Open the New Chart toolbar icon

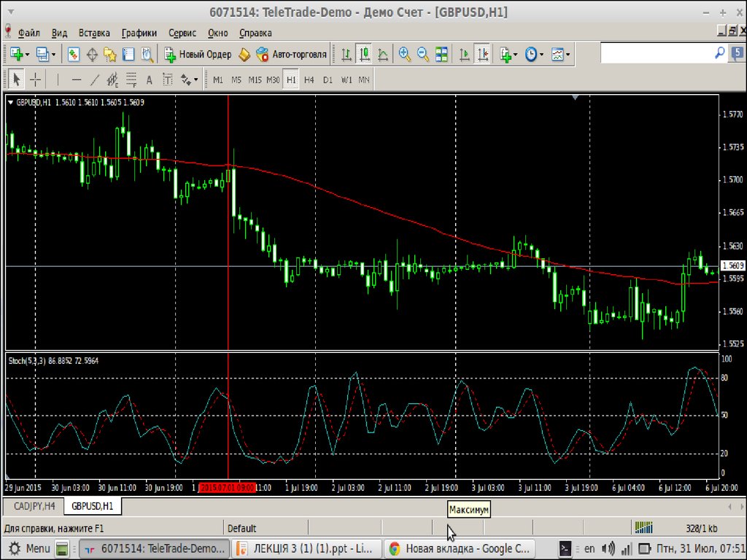point(17,54)
